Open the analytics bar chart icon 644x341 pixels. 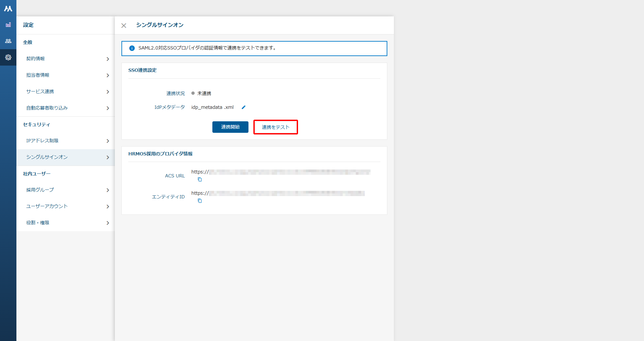(x=8, y=25)
